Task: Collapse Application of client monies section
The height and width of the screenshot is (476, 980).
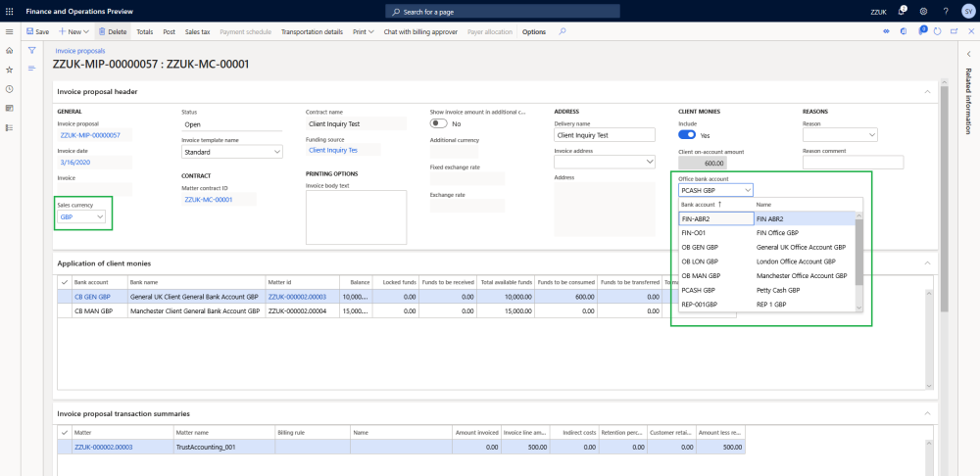Action: pos(927,263)
